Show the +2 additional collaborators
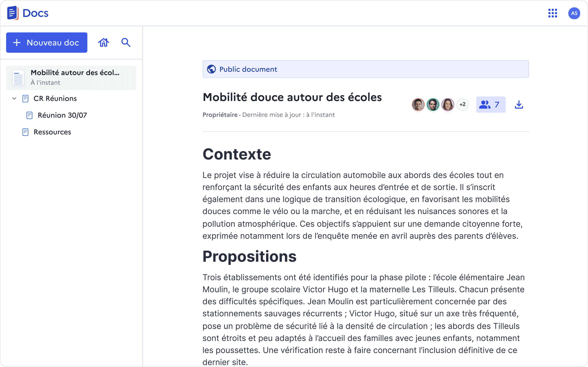 pyautogui.click(x=462, y=105)
